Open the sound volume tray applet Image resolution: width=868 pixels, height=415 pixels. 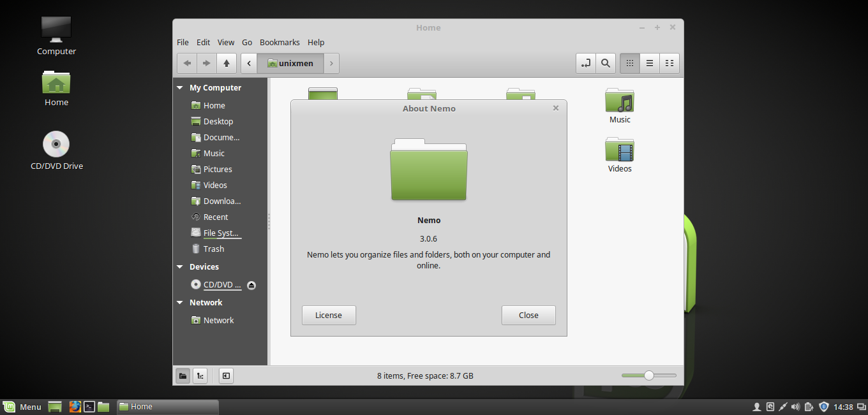click(795, 407)
